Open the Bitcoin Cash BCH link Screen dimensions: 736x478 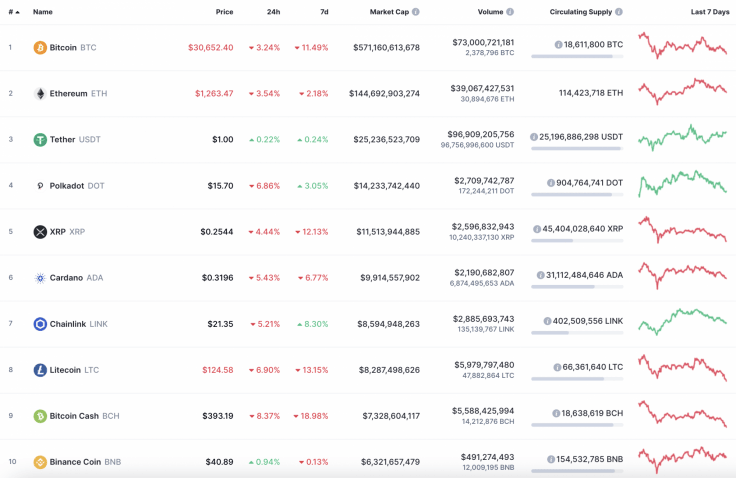click(84, 416)
